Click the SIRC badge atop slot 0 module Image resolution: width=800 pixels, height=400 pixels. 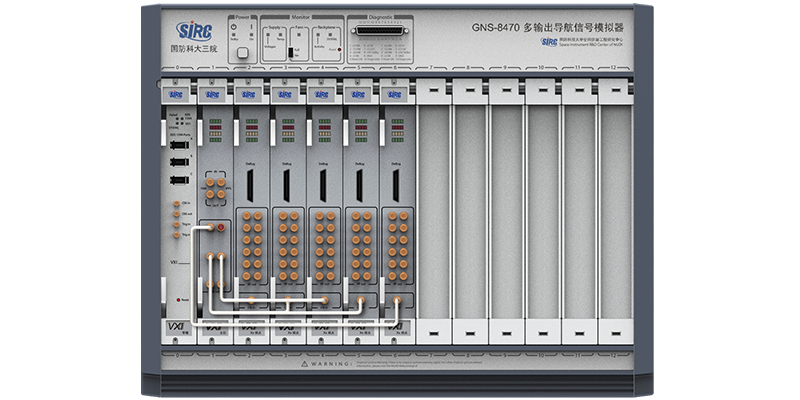click(177, 95)
